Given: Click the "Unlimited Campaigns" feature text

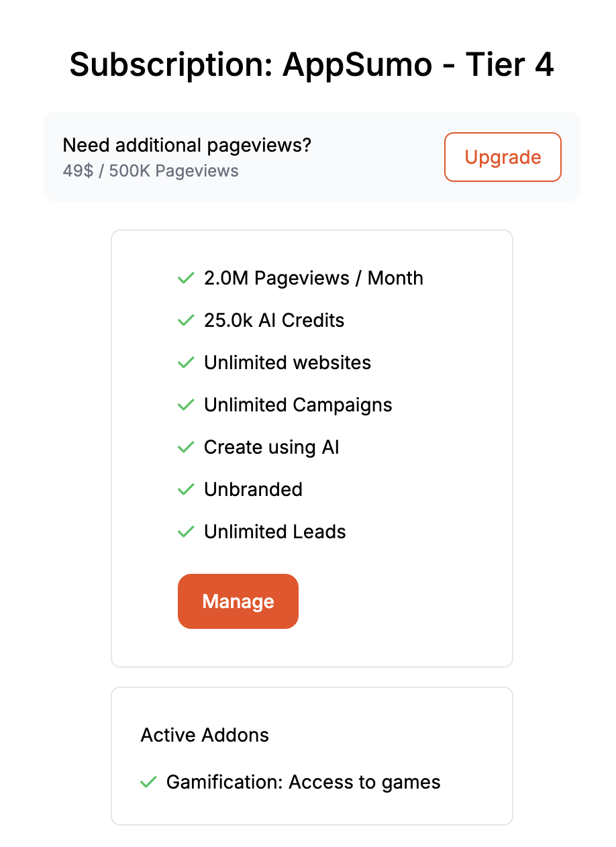Looking at the screenshot, I should [298, 405].
